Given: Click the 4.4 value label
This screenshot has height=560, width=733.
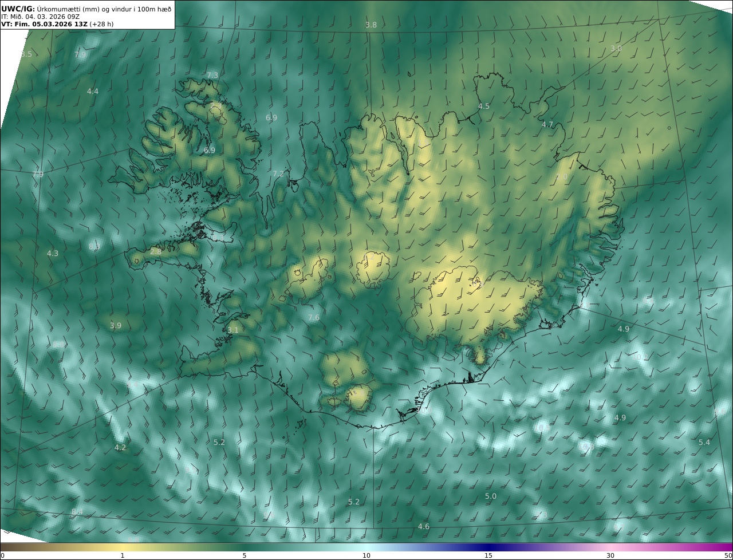Looking at the screenshot, I should [x=93, y=91].
